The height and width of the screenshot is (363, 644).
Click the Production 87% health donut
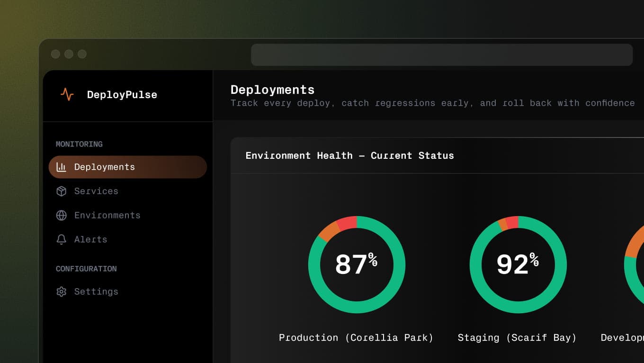[357, 264]
